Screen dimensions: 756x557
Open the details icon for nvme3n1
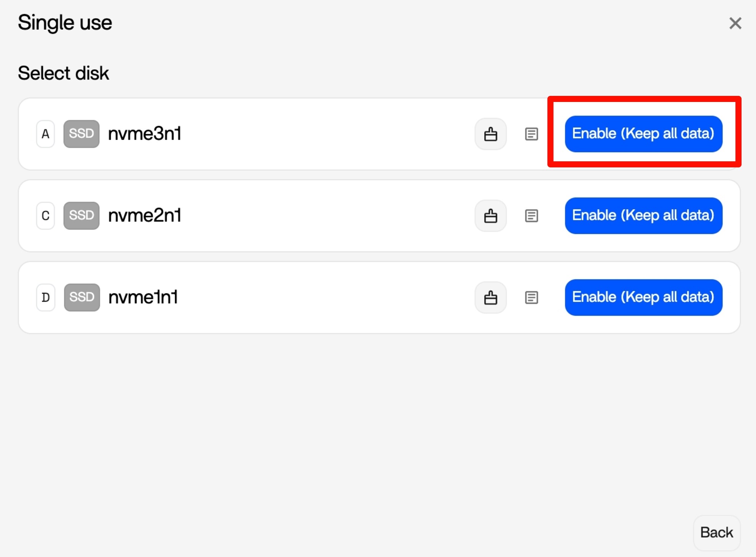531,134
